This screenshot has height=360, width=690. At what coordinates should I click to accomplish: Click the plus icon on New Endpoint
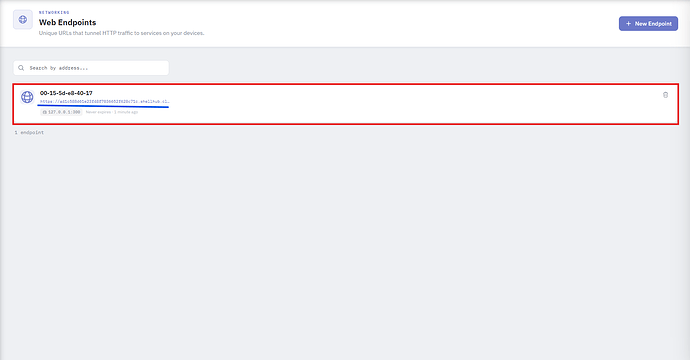(628, 24)
